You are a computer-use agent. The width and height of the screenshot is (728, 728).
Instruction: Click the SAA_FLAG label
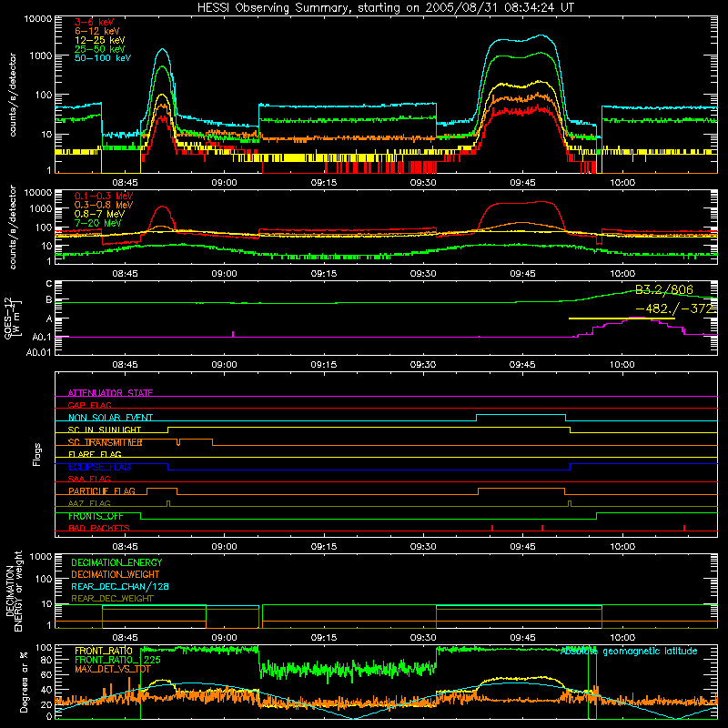tap(89, 479)
